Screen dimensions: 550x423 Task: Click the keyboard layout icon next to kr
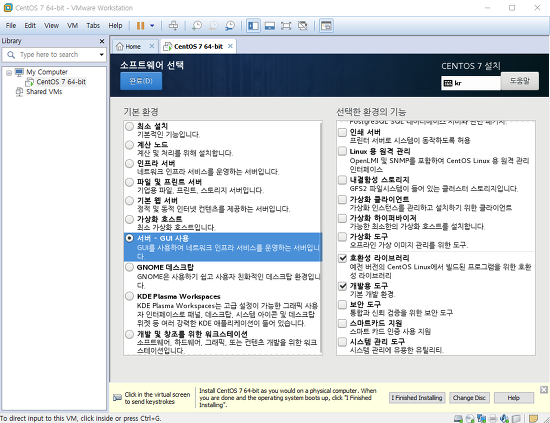pyautogui.click(x=448, y=83)
